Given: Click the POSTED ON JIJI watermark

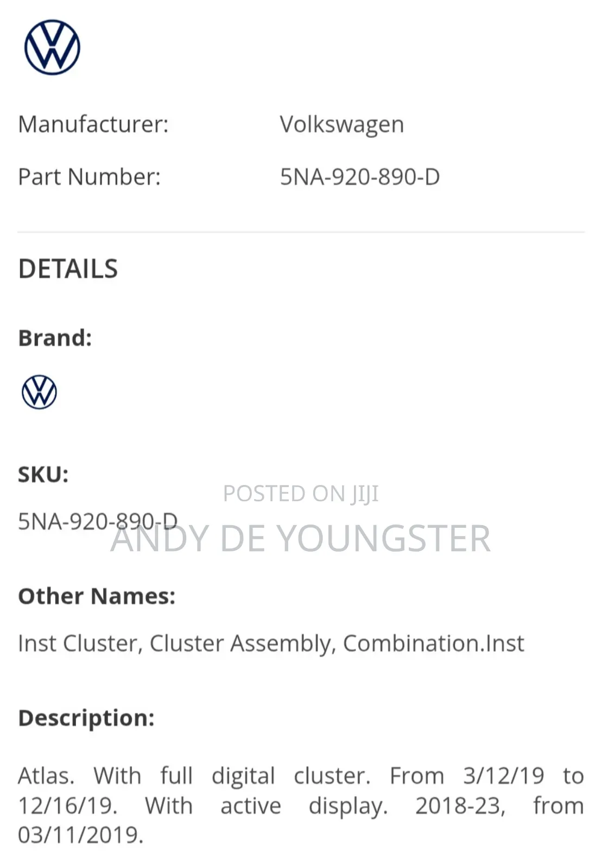Looking at the screenshot, I should pos(301,494).
